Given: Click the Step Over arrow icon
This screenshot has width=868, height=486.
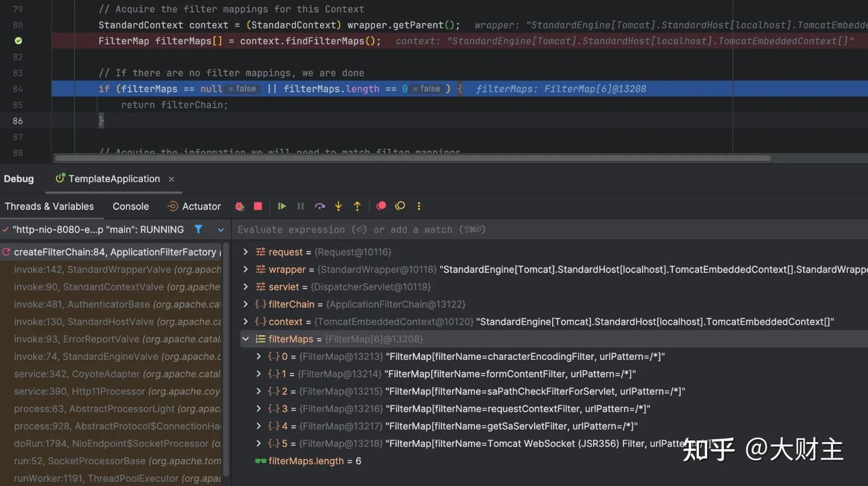Looking at the screenshot, I should coord(319,206).
